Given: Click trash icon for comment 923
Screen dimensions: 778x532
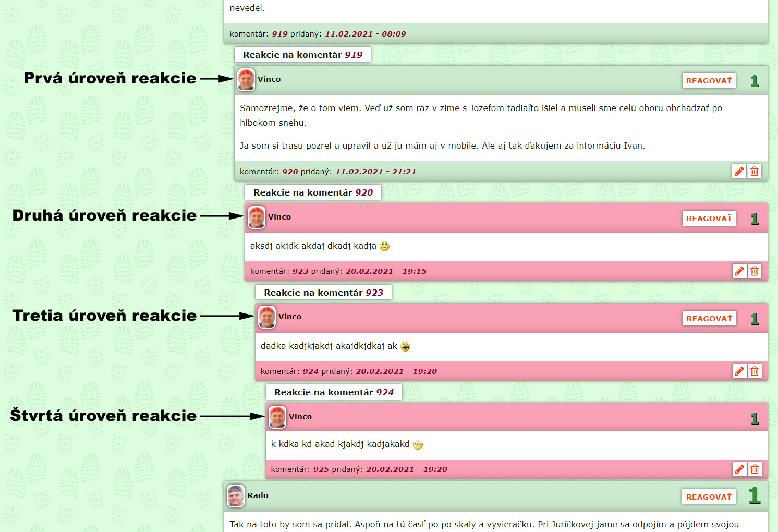Looking at the screenshot, I should [755, 271].
